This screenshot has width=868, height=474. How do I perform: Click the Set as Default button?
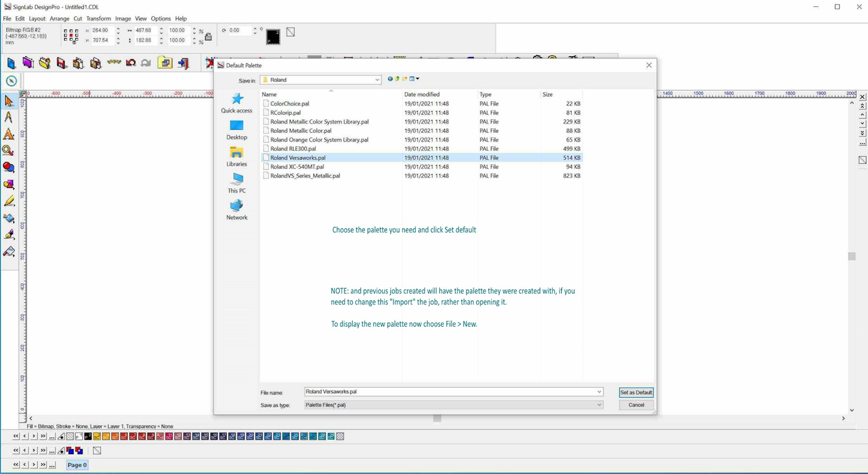[636, 393]
